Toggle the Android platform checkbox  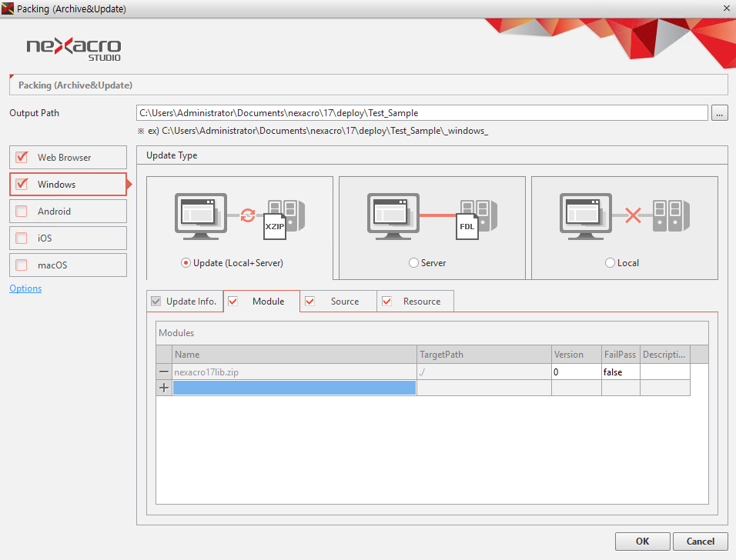click(x=22, y=212)
